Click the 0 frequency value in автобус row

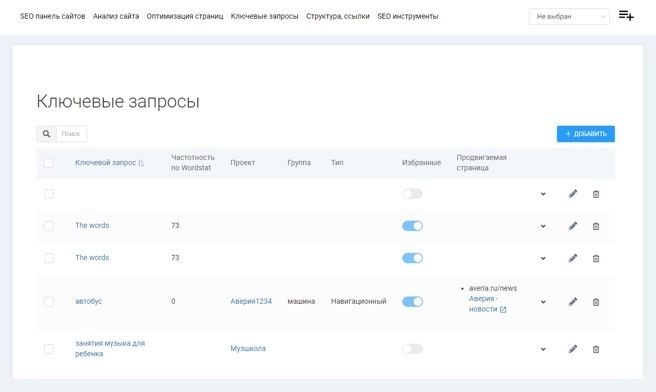173,301
